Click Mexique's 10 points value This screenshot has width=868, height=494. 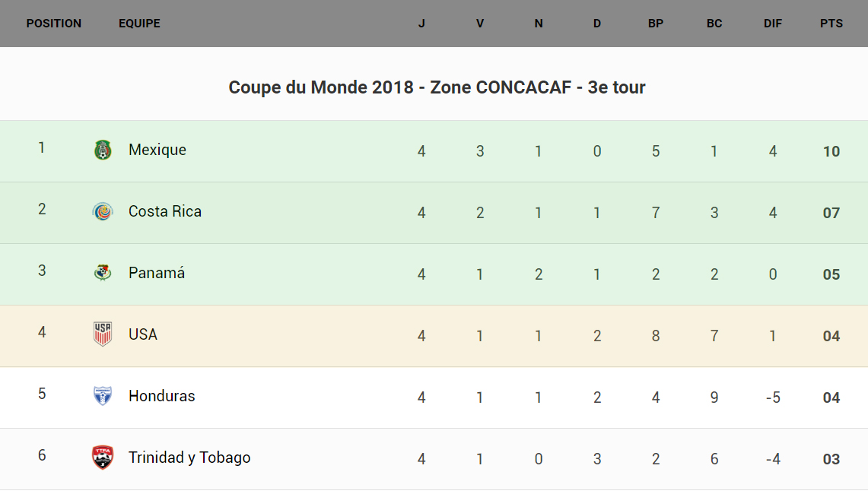tap(831, 151)
